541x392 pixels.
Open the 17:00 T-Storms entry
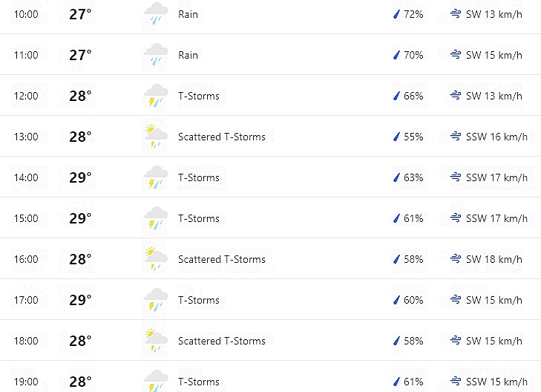(199, 300)
